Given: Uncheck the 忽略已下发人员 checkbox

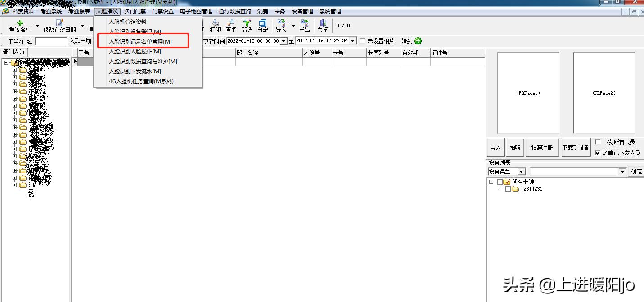Looking at the screenshot, I should coord(598,153).
